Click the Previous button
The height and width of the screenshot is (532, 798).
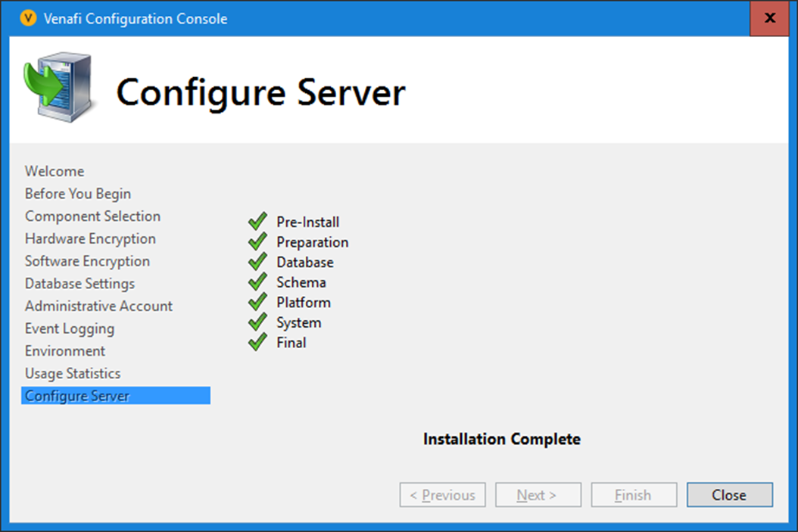point(442,495)
